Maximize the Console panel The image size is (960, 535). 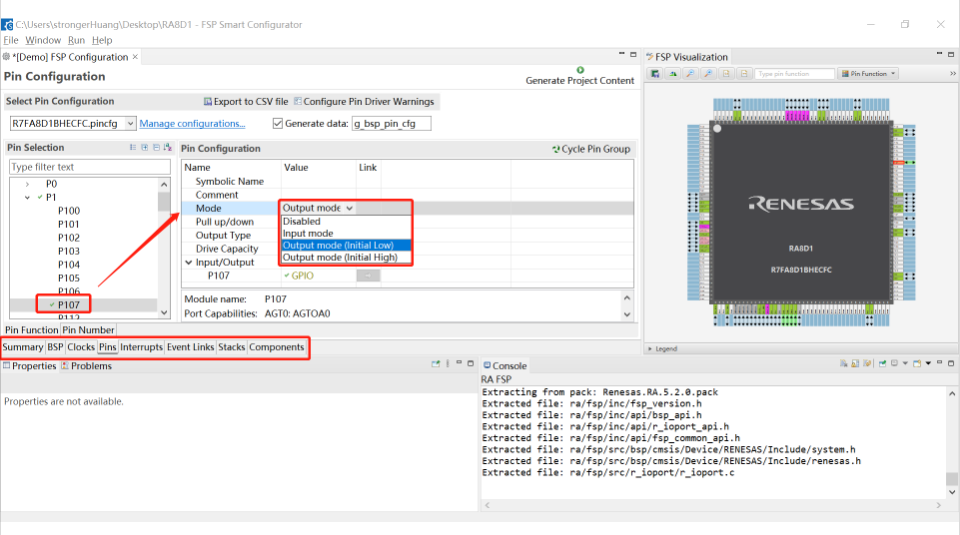click(x=951, y=363)
